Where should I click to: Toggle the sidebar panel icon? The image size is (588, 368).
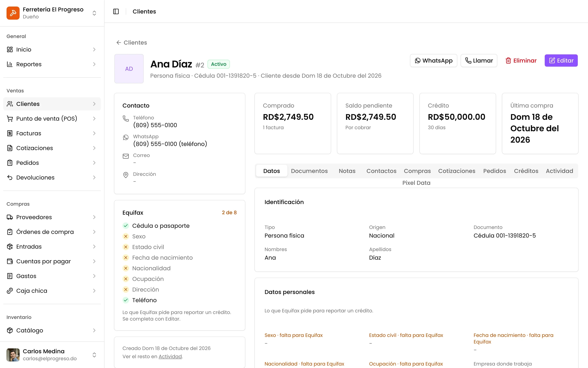click(116, 11)
